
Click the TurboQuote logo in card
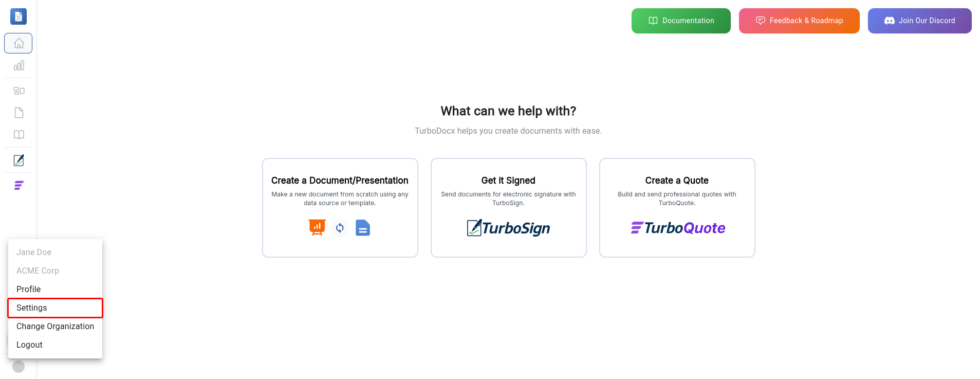(x=678, y=228)
